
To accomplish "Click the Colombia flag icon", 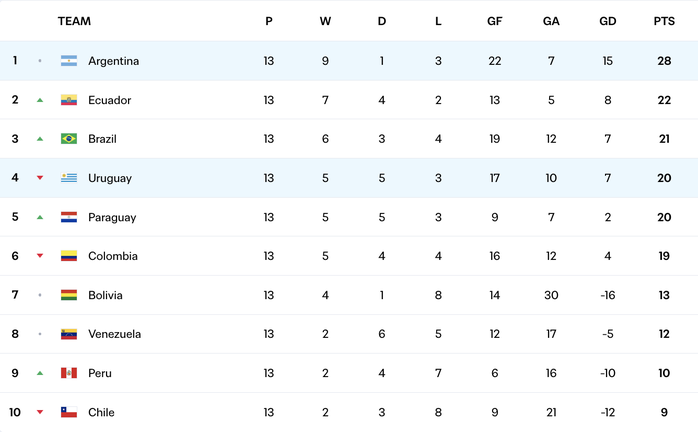I will (x=69, y=256).
